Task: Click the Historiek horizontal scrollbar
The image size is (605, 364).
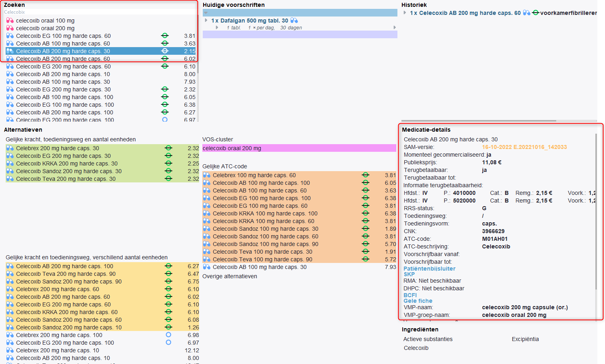Action: click(x=479, y=120)
